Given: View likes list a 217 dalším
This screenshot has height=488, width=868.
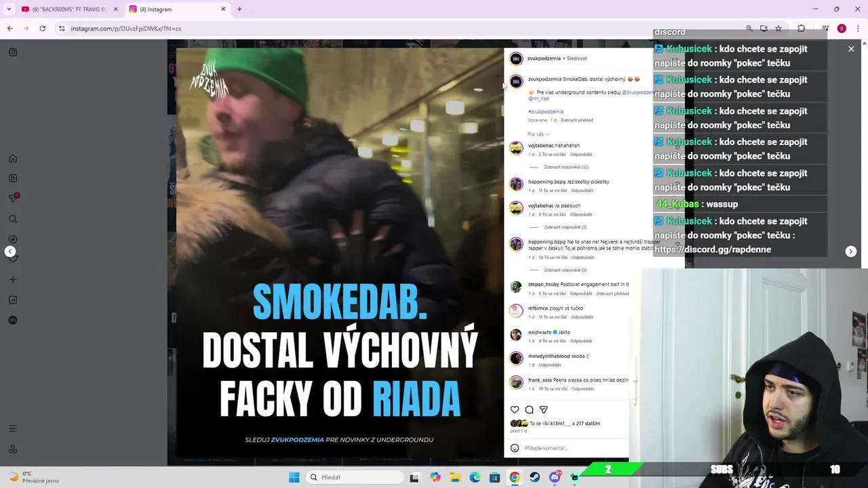Looking at the screenshot, I should pyautogui.click(x=587, y=424).
